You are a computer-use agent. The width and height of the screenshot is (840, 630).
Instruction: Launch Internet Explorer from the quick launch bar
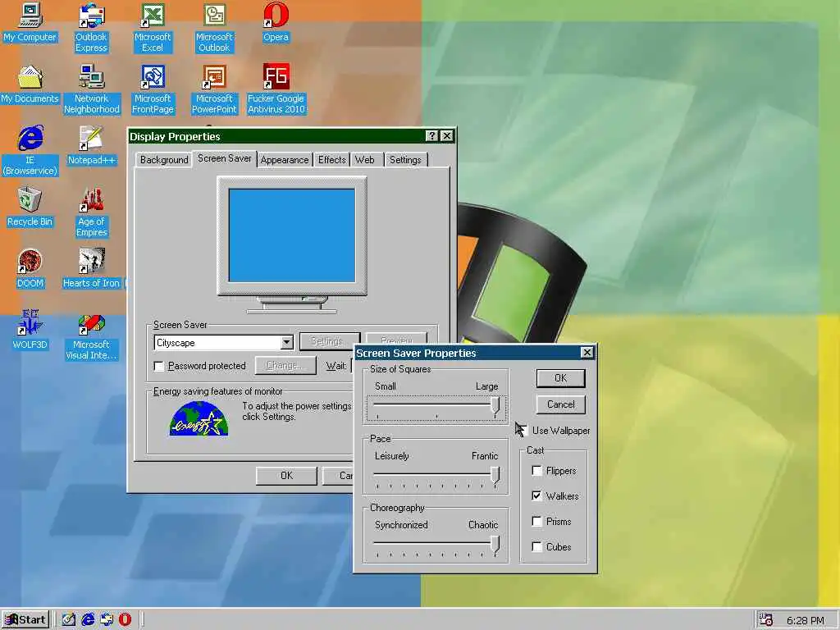pyautogui.click(x=87, y=619)
